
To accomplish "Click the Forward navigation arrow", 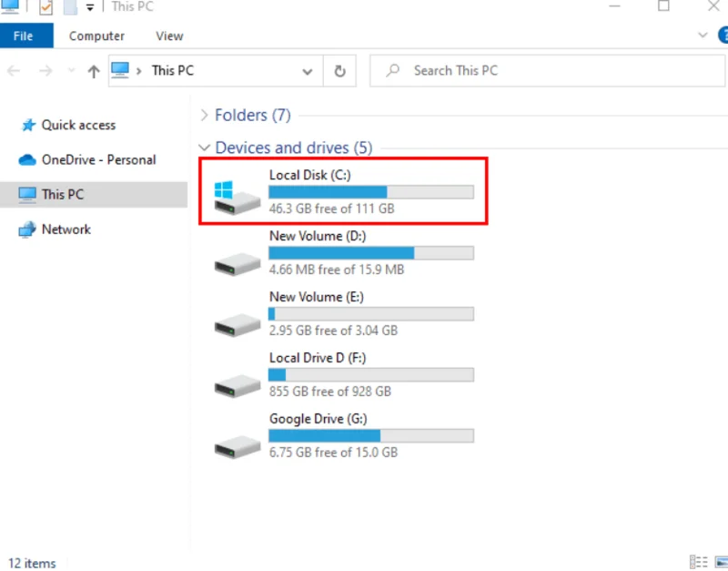I will coord(45,71).
